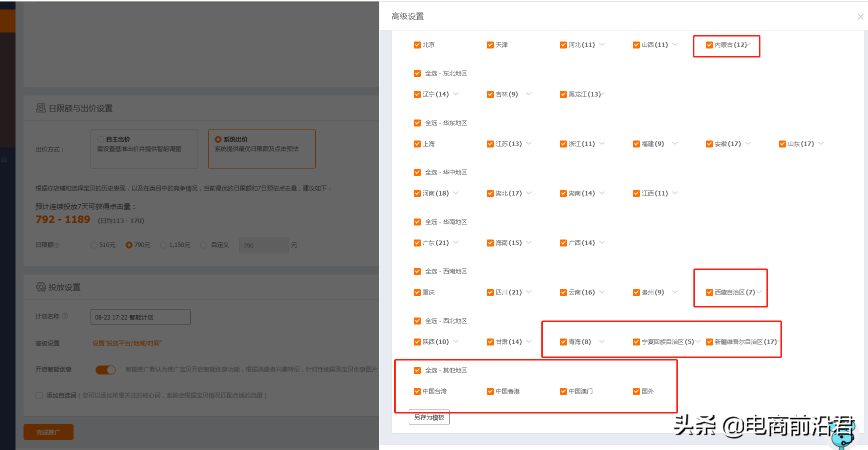This screenshot has height=450, width=868.
Task: Click the 完成推广 button
Action: (48, 432)
